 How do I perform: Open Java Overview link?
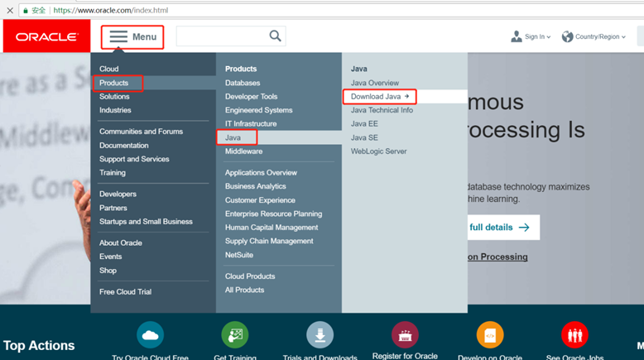tap(375, 83)
